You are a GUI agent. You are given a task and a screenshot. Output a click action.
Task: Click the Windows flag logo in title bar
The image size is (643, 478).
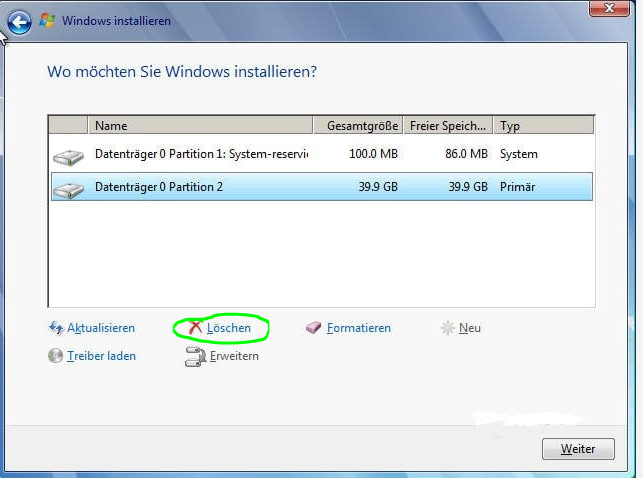[x=47, y=20]
